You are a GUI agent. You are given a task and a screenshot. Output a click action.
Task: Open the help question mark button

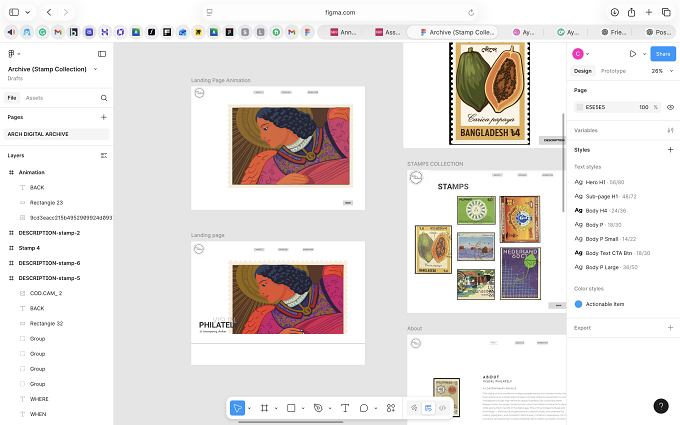tap(660, 406)
